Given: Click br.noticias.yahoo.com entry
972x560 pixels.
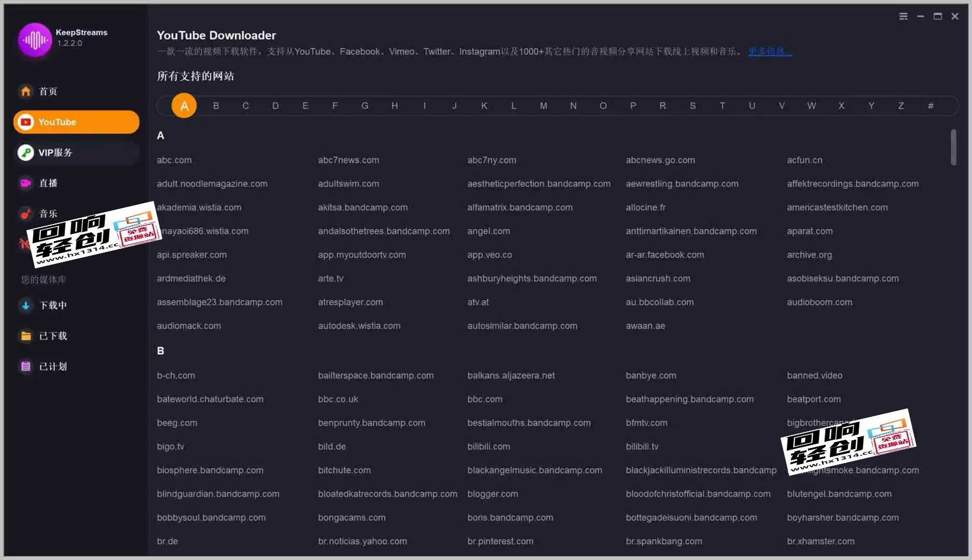Looking at the screenshot, I should click(363, 541).
